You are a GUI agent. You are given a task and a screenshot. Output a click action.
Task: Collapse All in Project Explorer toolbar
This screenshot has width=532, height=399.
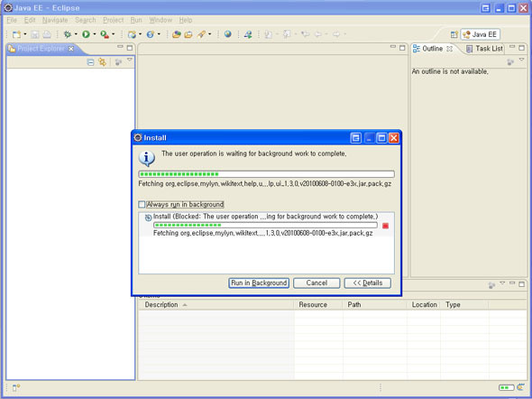click(x=90, y=62)
